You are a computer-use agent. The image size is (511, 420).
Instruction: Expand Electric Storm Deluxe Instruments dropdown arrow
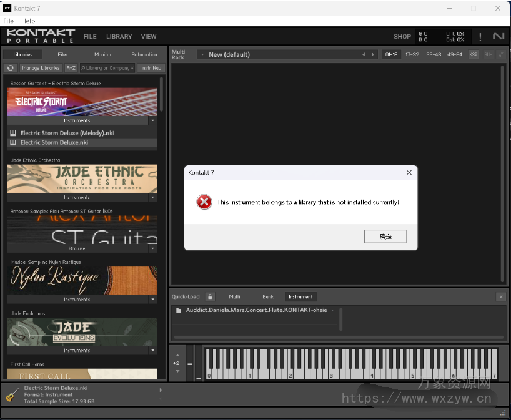point(153,120)
